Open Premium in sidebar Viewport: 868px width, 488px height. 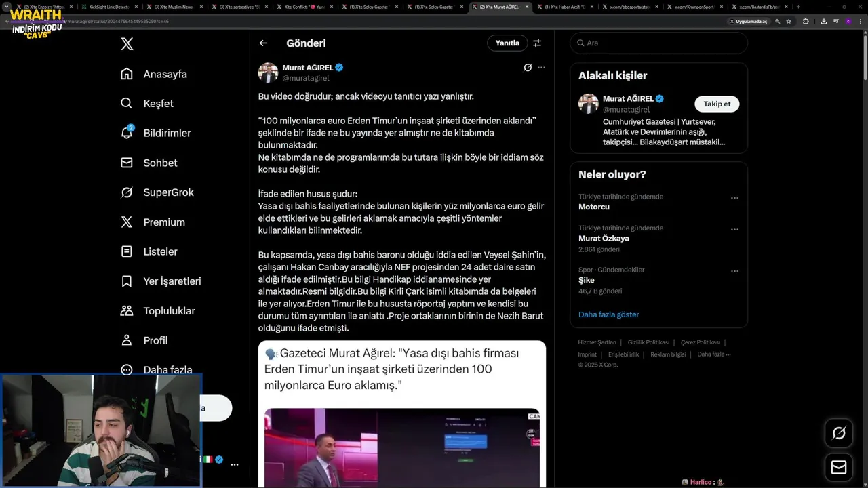click(x=153, y=222)
